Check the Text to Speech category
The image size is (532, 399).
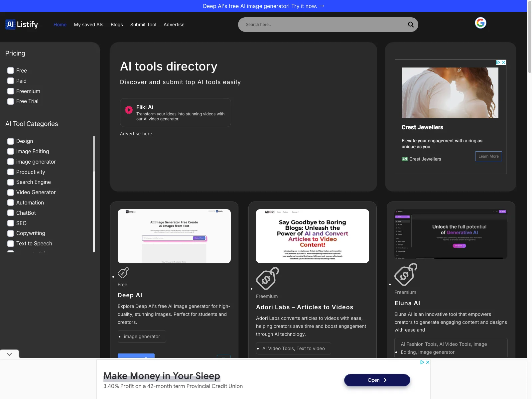pos(11,243)
